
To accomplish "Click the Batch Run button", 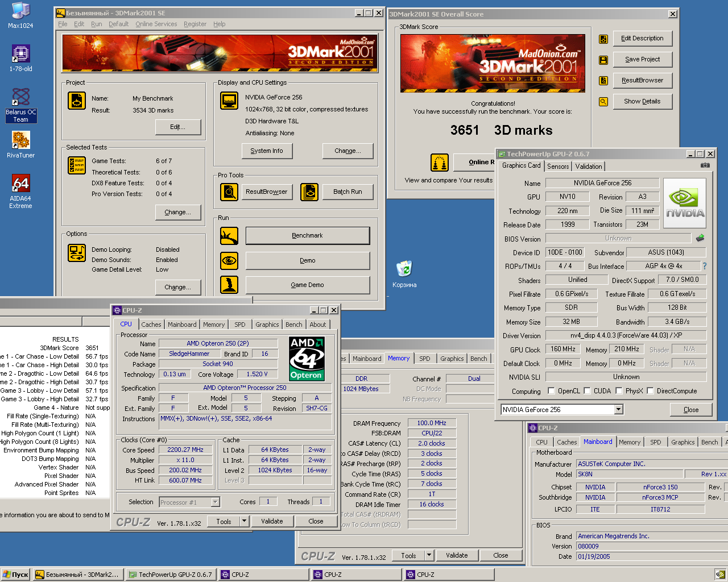I will point(348,192).
